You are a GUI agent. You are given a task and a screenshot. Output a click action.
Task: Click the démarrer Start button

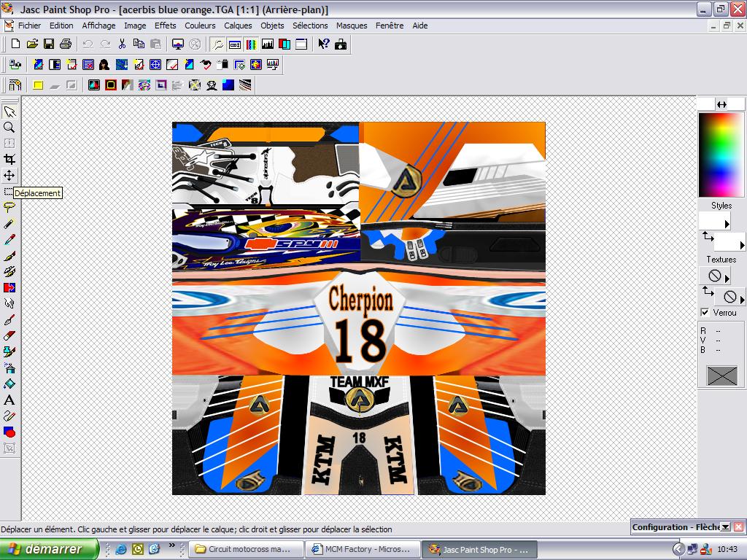[x=50, y=549]
